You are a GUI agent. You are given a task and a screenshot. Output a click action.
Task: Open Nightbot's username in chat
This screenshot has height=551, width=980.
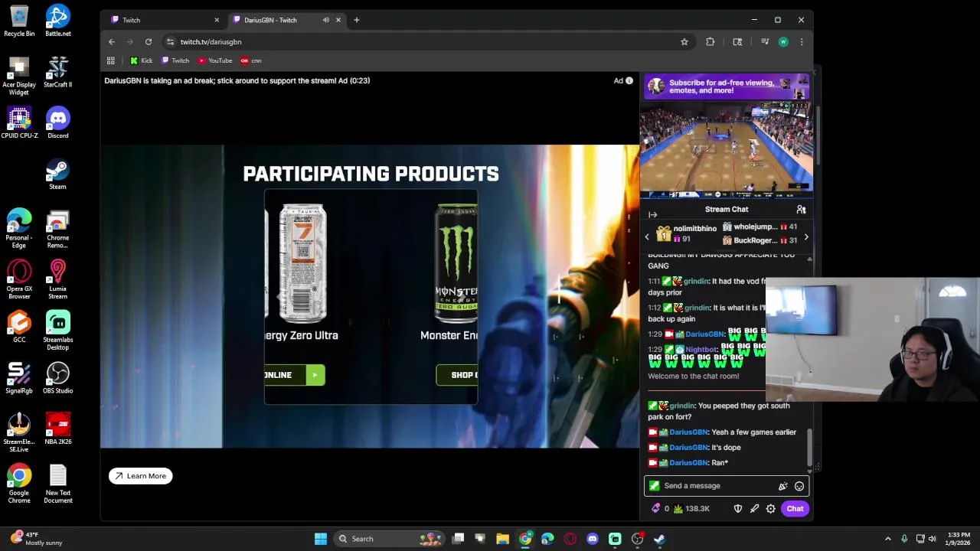tap(701, 350)
